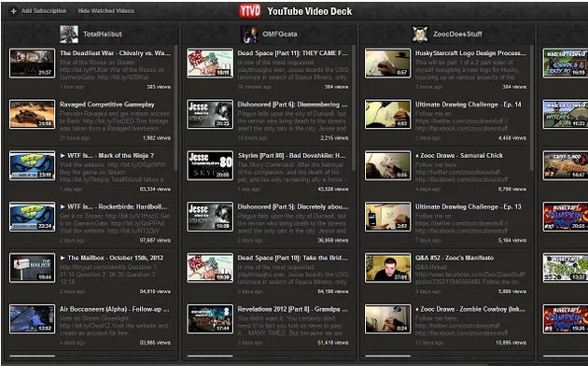Open WTF Is... Mark of the Ninja title
588x366 pixels.
107,156
